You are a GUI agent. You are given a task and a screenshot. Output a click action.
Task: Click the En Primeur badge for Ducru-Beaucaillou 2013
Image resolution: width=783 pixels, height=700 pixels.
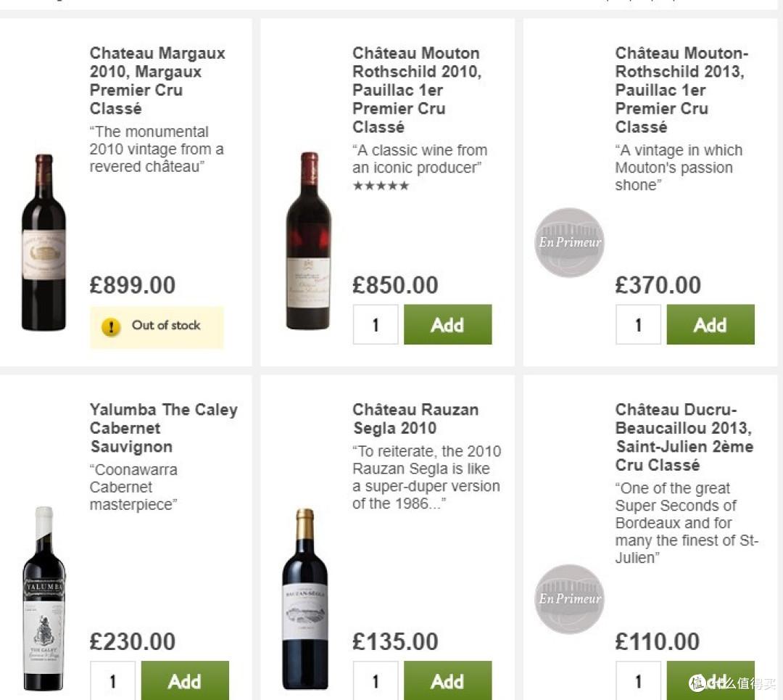click(x=569, y=599)
